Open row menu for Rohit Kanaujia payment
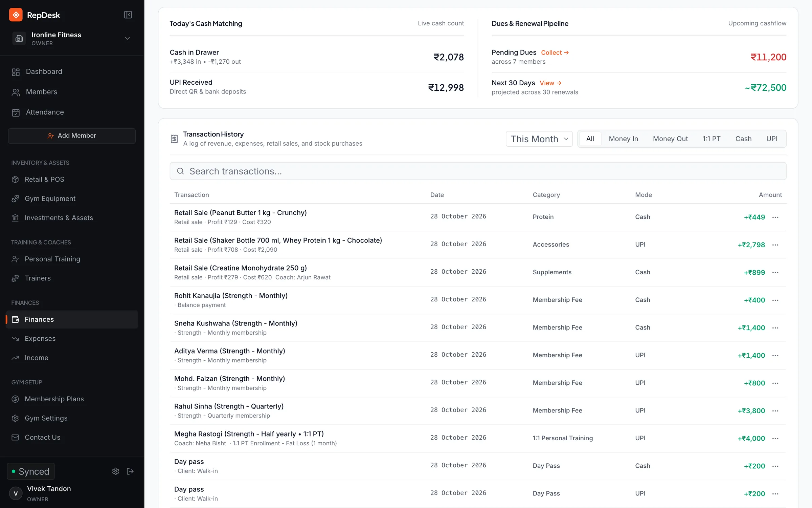The height and width of the screenshot is (508, 812). (x=775, y=300)
